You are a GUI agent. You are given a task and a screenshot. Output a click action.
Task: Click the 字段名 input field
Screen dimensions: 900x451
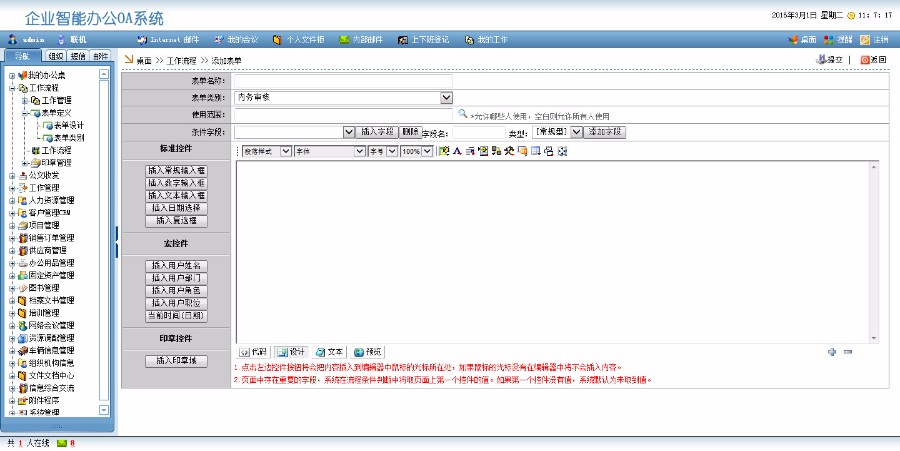point(479,133)
